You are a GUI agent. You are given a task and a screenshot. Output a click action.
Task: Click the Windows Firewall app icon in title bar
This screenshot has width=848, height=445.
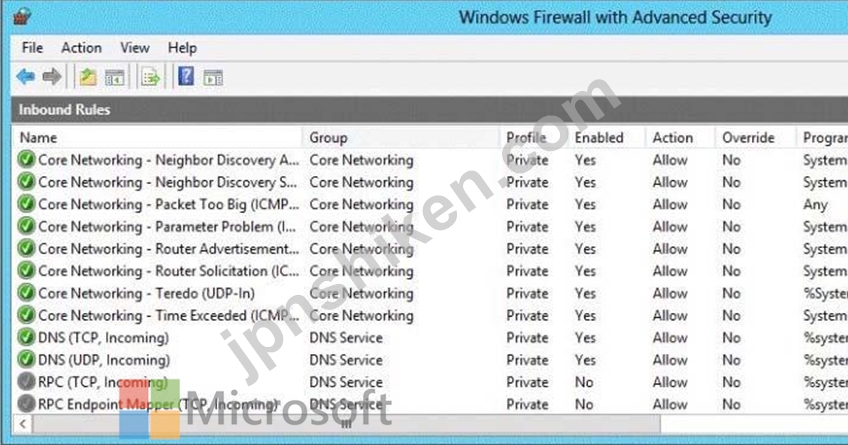[x=22, y=17]
